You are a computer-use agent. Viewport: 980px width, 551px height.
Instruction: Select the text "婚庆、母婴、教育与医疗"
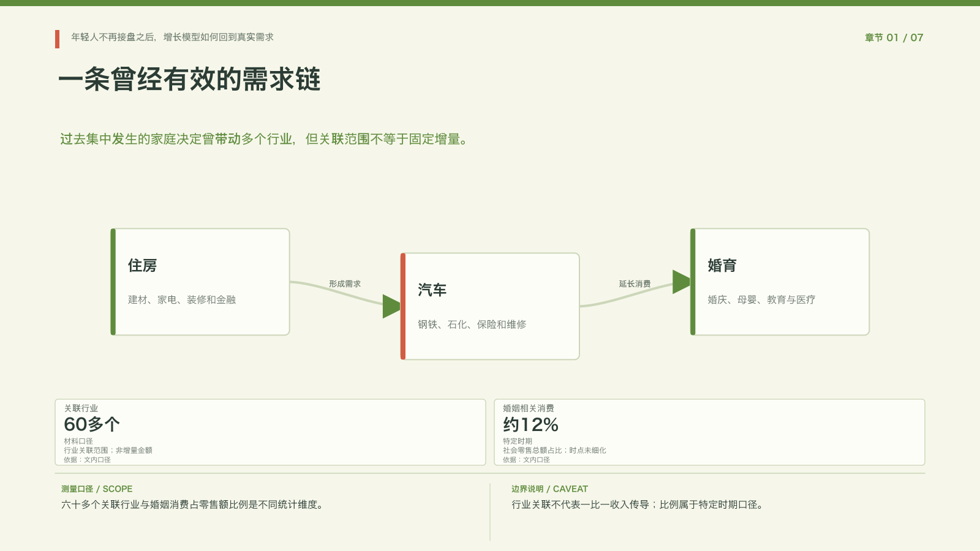point(761,300)
